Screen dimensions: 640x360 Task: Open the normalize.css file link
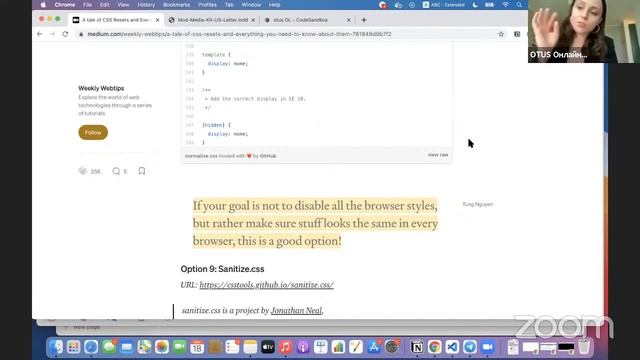[x=201, y=156]
